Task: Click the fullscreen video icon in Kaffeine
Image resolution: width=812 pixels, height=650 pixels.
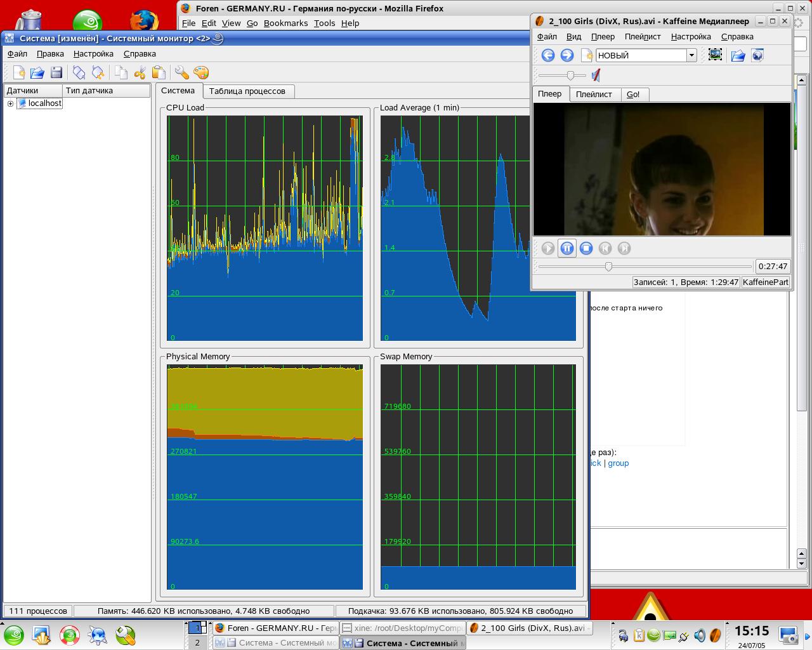Action: click(x=715, y=55)
